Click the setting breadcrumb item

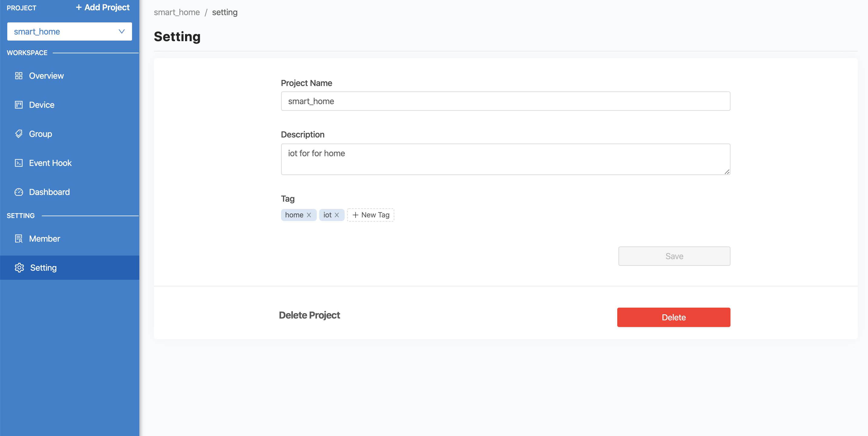click(225, 12)
